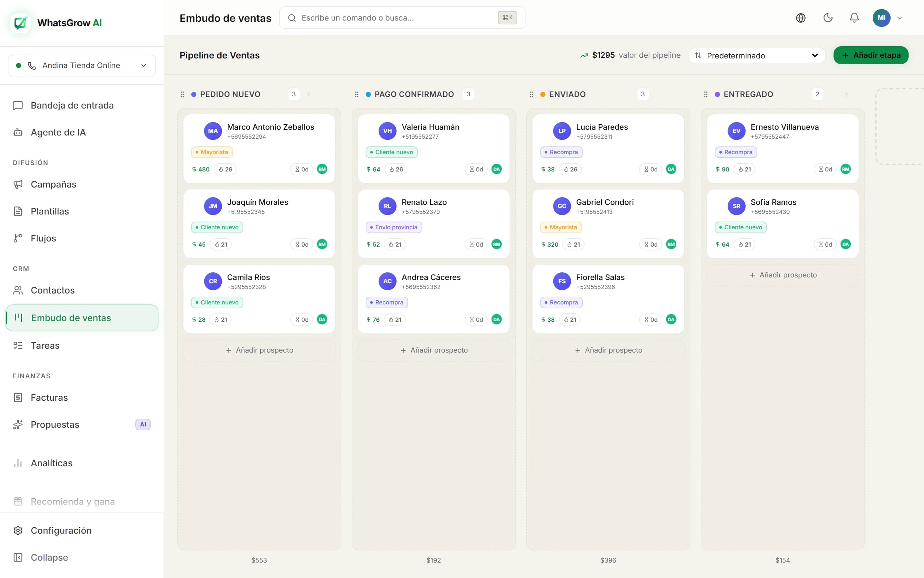This screenshot has width=924, height=578.
Task: Open Configuración settings
Action: [x=82, y=530]
